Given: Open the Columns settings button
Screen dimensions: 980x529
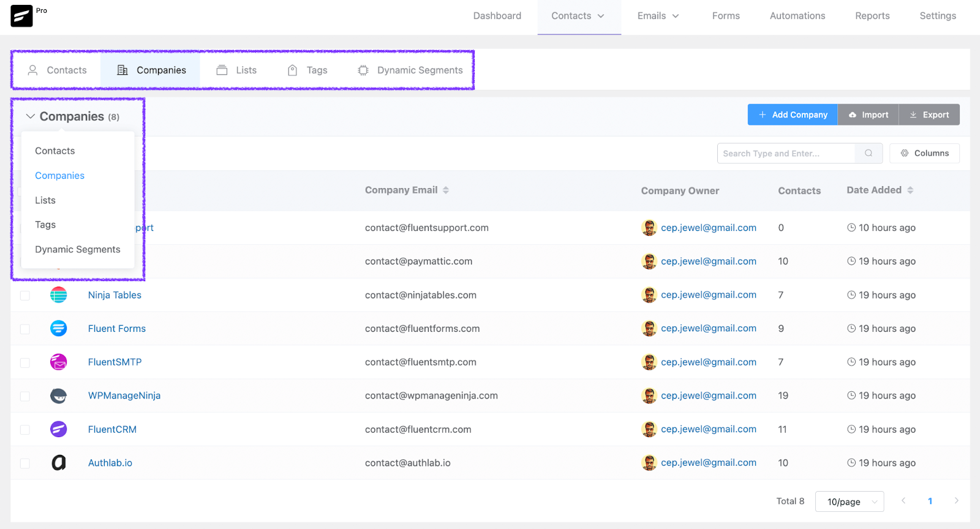Looking at the screenshot, I should tap(924, 153).
